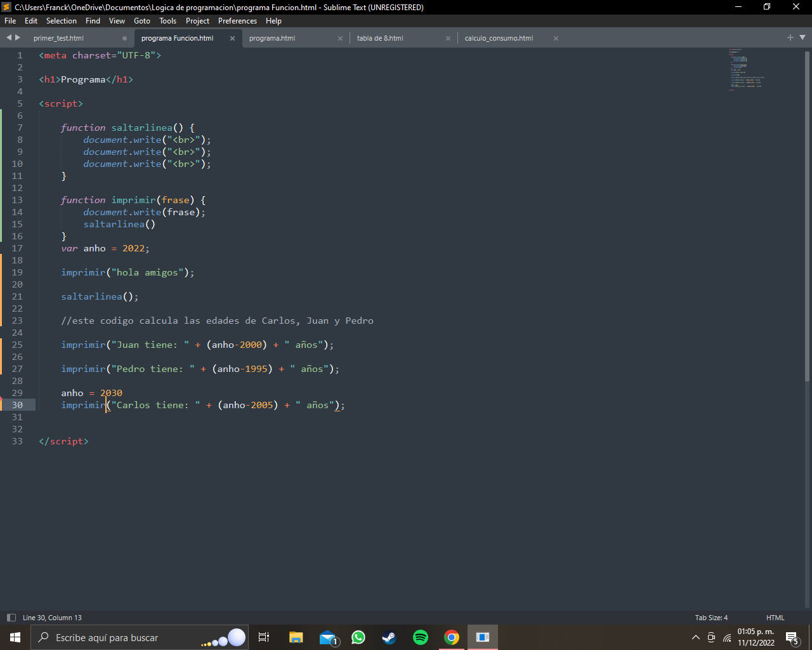Click the function imprimir(frase) declaration
Viewport: 812px width, 650px height.
(133, 200)
